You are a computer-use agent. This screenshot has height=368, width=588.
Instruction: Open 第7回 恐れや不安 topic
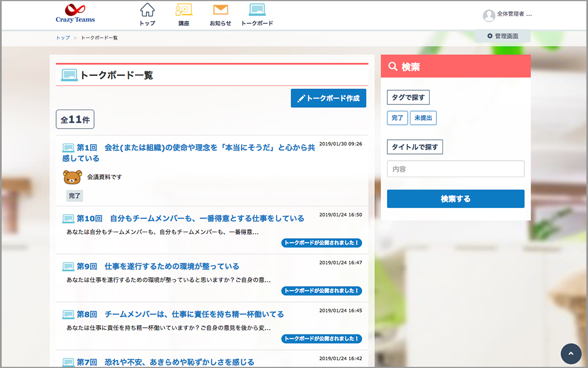(165, 362)
